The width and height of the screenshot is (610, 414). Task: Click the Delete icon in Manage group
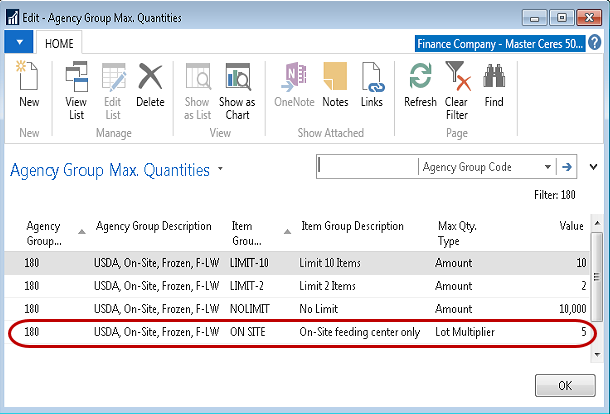tap(150, 84)
